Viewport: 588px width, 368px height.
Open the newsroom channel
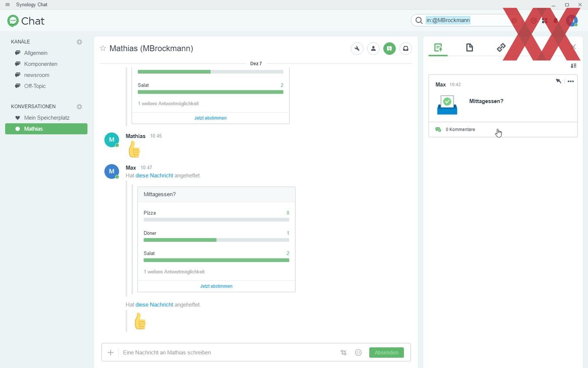pos(37,75)
